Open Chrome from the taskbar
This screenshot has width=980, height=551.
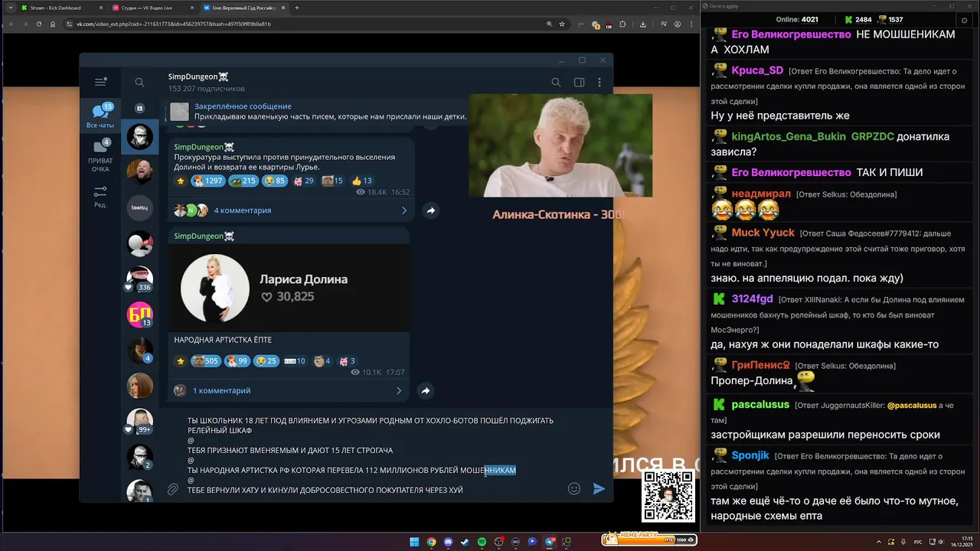431,542
